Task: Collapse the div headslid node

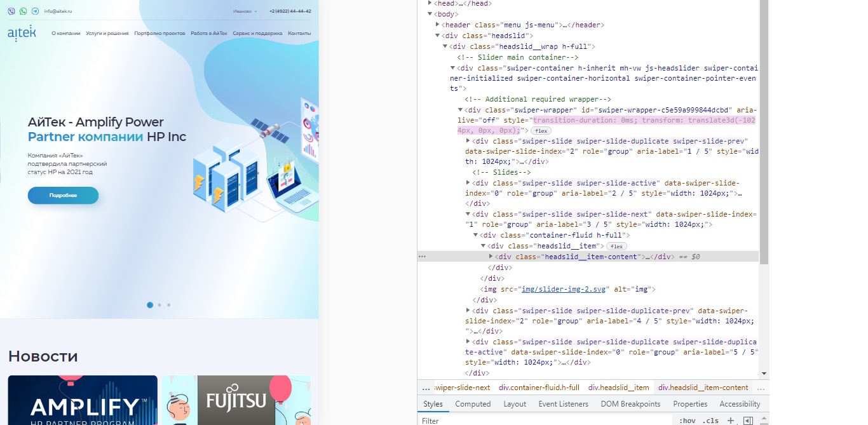Action: point(437,36)
